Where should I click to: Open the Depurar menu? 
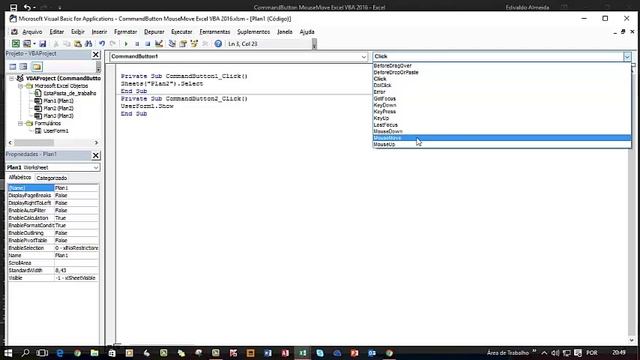point(154,32)
